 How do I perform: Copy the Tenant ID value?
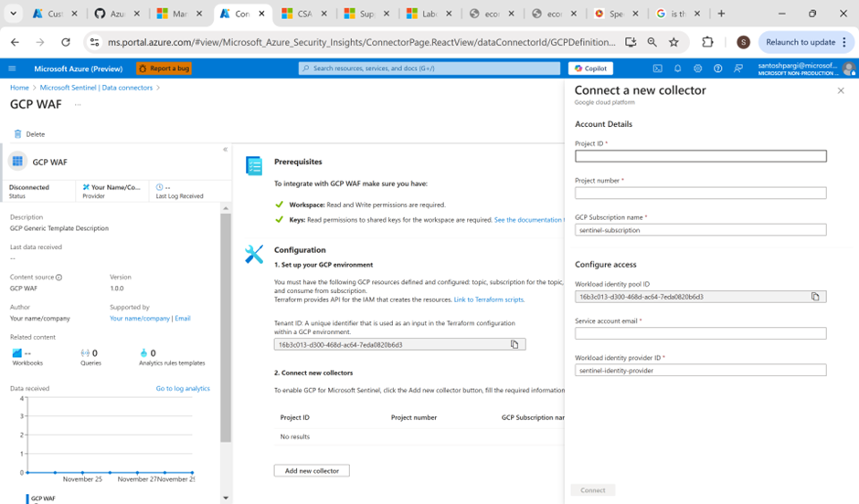pyautogui.click(x=514, y=344)
